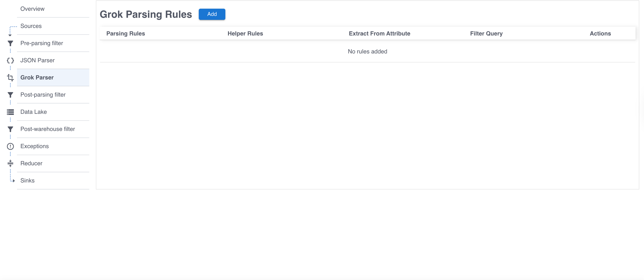644x280 pixels.
Task: Click the JSON Parser curly braces icon
Action: (10, 61)
